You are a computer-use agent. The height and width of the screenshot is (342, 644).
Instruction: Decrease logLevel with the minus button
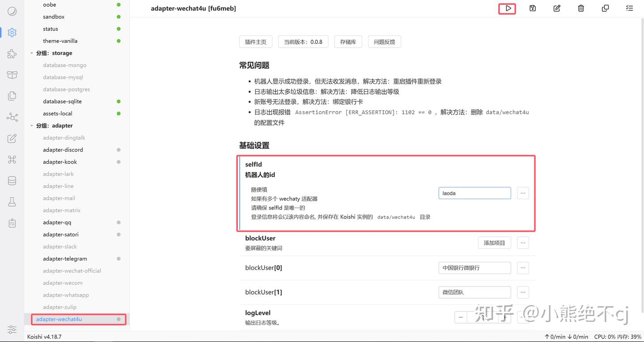pos(461,317)
